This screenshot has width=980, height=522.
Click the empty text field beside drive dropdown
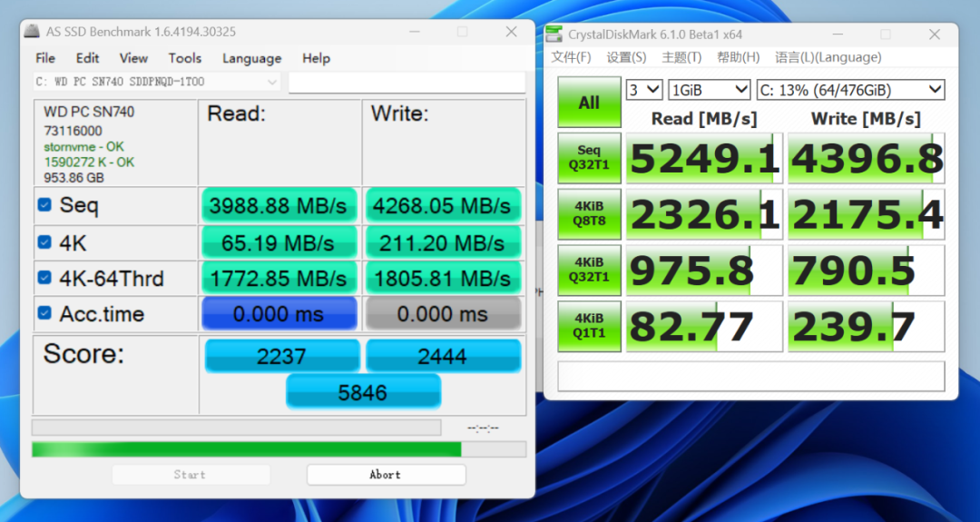click(407, 82)
